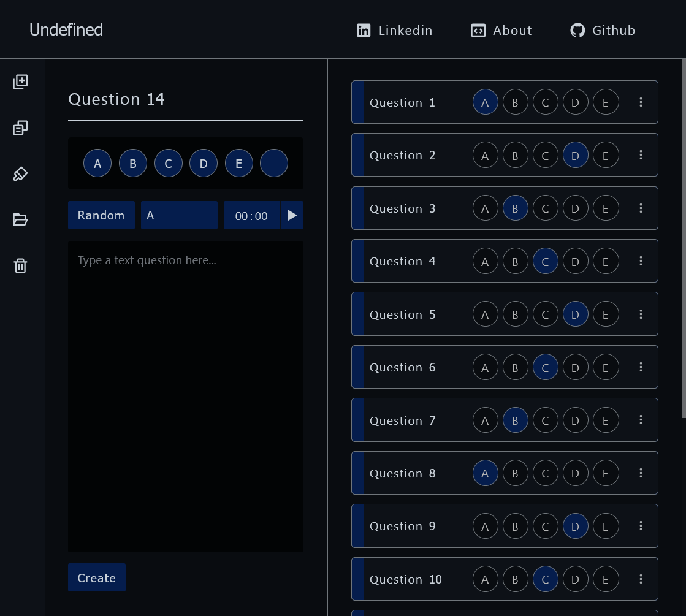This screenshot has width=686, height=616.
Task: Open Question 2 more options menu
Action: point(641,155)
